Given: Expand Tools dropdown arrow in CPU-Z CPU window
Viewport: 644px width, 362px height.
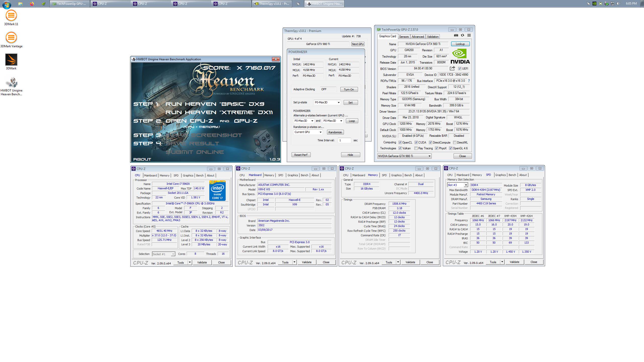Looking at the screenshot, I should point(190,262).
